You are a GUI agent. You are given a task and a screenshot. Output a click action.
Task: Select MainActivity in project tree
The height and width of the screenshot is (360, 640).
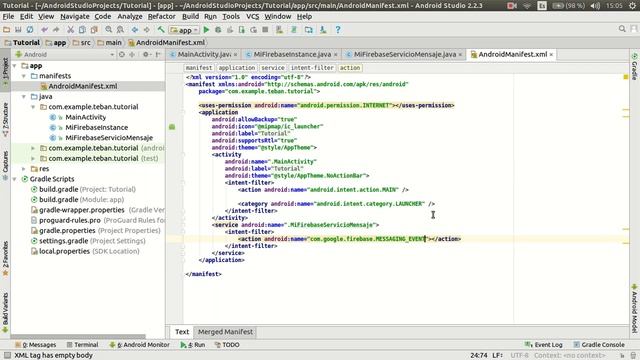[86, 117]
